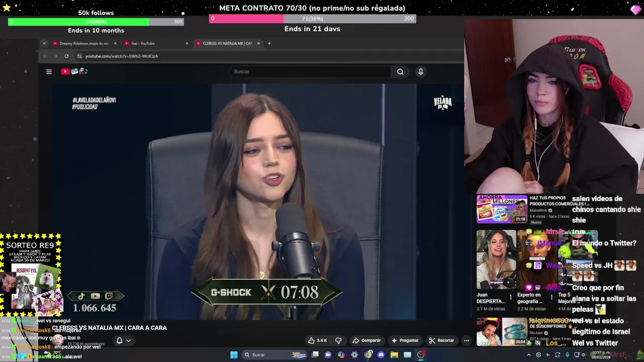The image size is (644, 362).
Task: Open the Settings gear app in taskbar
Action: (354, 354)
